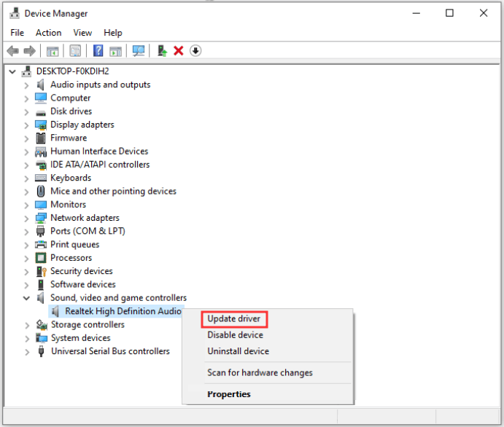This screenshot has width=504, height=427.
Task: Select the Network adapters label
Action: [x=85, y=218]
